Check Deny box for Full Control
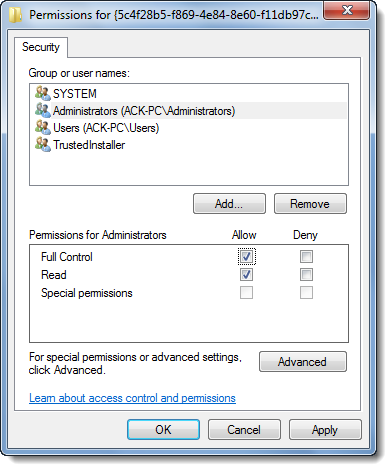 [306, 257]
